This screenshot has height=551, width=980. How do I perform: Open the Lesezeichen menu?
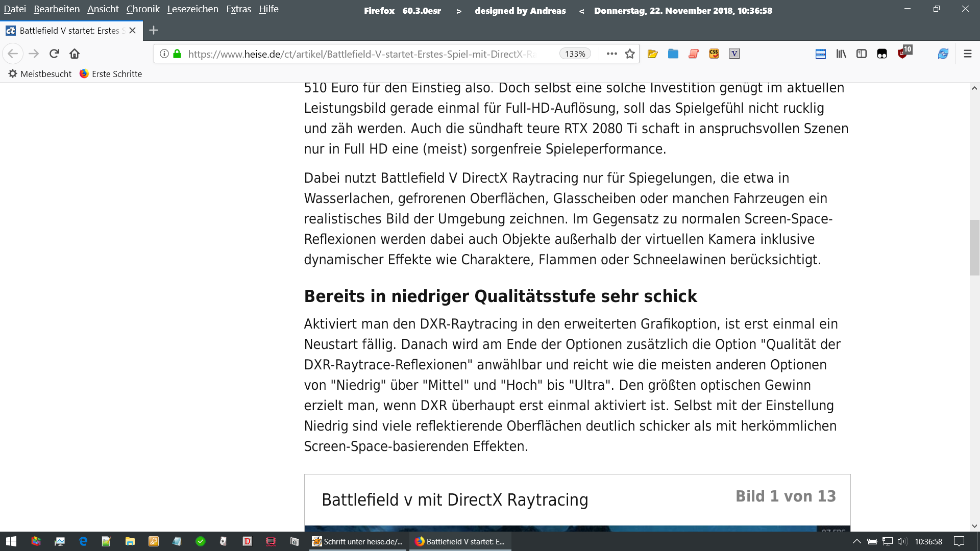pos(192,9)
